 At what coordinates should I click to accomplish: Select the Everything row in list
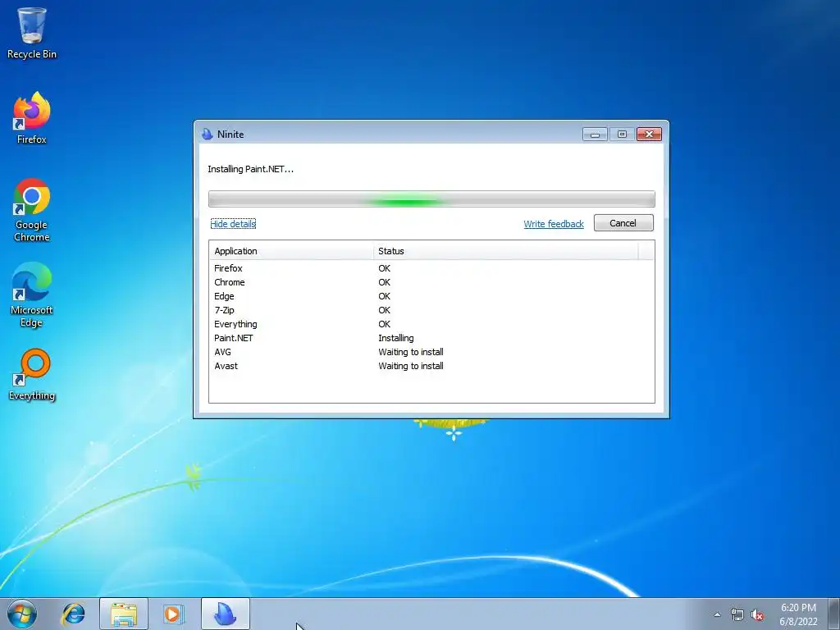[431, 324]
